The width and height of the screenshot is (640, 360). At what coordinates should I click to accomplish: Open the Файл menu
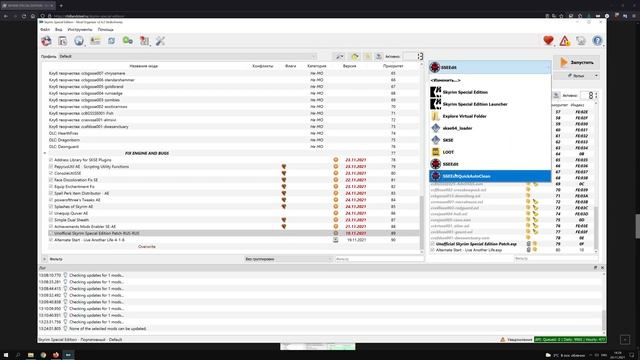pyautogui.click(x=45, y=29)
